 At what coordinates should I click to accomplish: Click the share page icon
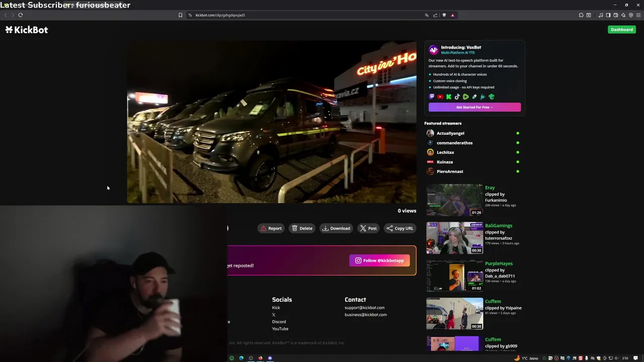pos(435,15)
